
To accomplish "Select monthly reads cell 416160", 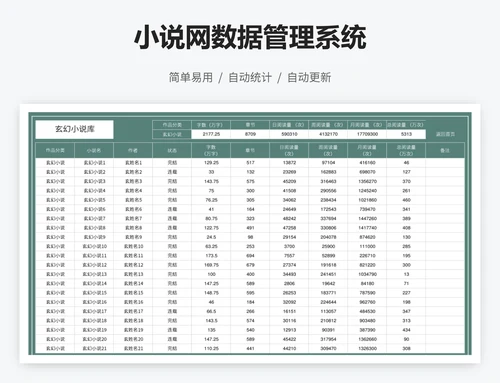I will [x=367, y=163].
